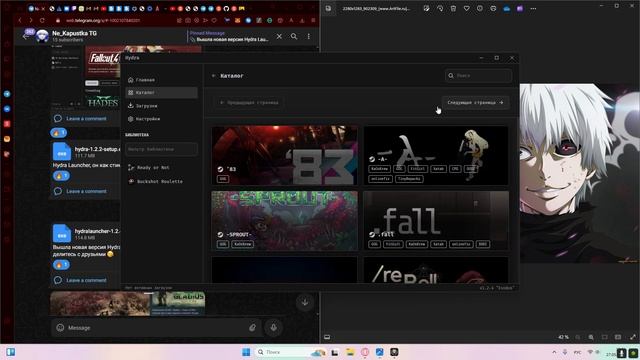Reload the browser page
Viewport: 640px width, 360px height.
[42, 20]
